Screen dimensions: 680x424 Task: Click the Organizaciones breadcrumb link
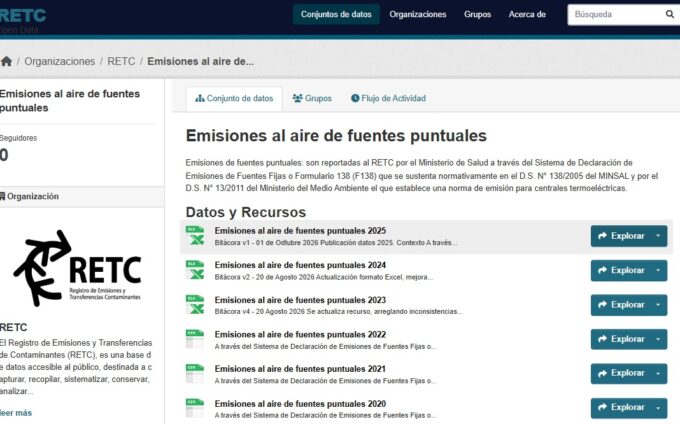click(59, 61)
